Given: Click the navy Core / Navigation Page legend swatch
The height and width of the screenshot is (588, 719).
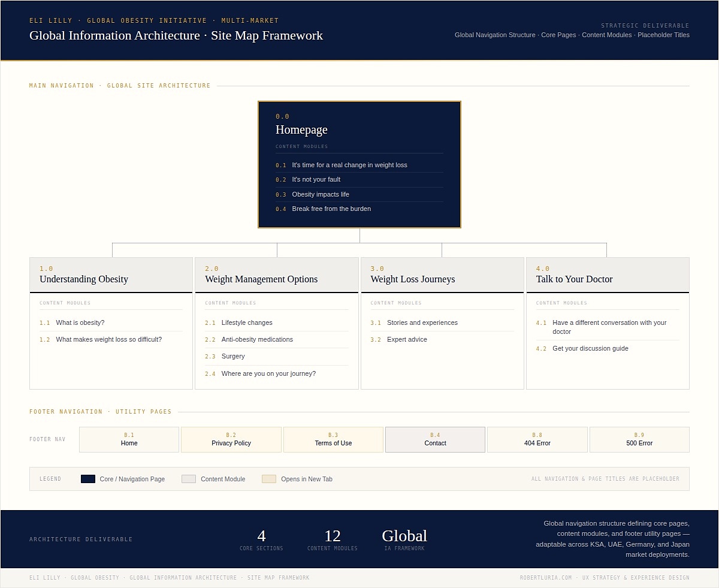Looking at the screenshot, I should click(x=87, y=479).
